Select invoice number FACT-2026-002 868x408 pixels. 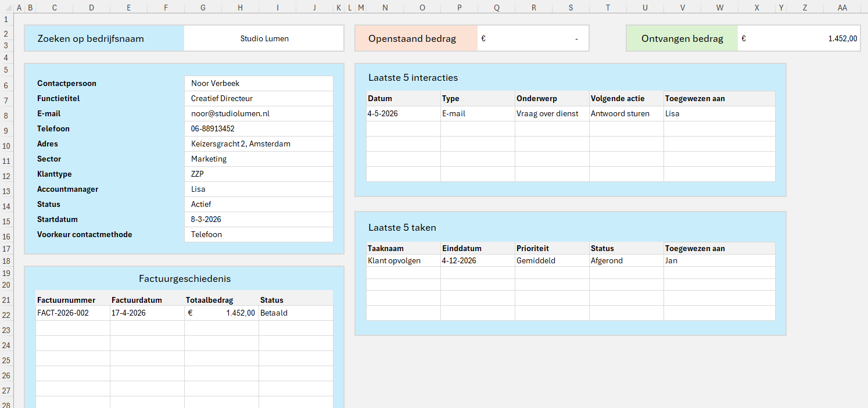click(72, 313)
